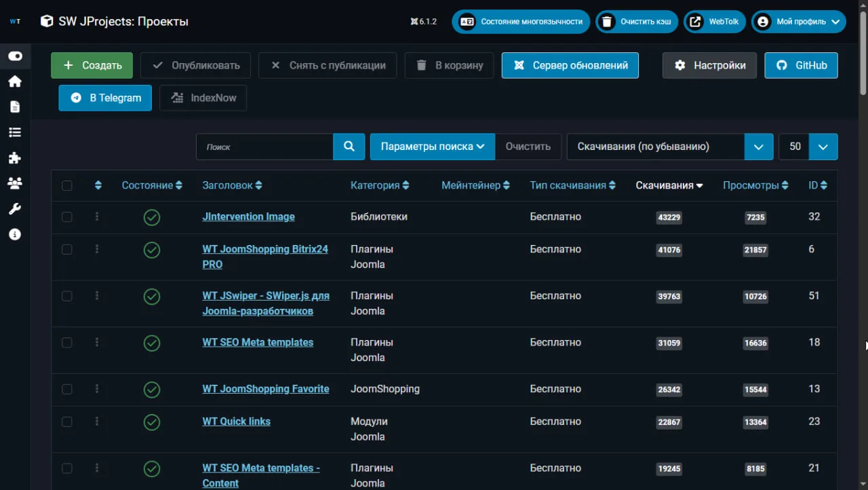Image resolution: width=868 pixels, height=490 pixels.
Task: Open the Help info sidebar icon
Action: (x=15, y=234)
